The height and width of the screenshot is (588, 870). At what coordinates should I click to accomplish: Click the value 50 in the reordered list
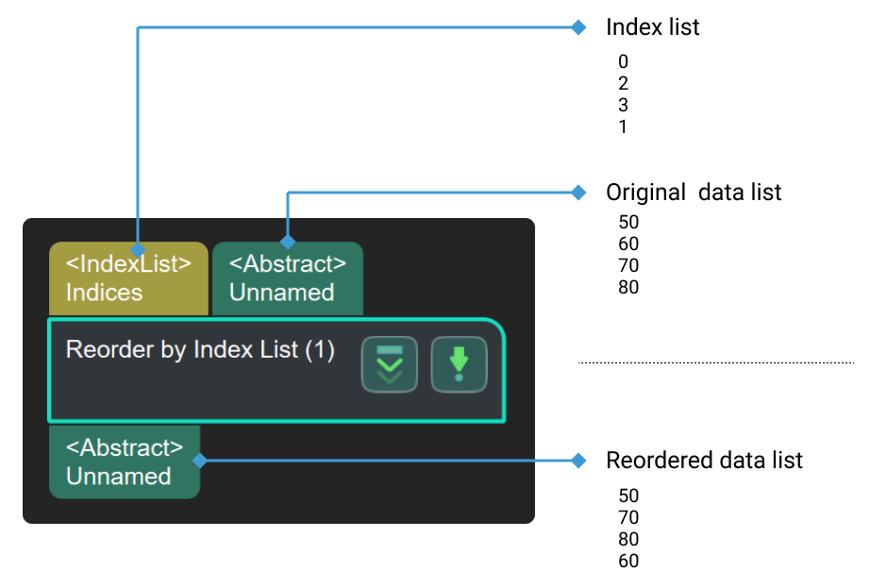coord(628,496)
